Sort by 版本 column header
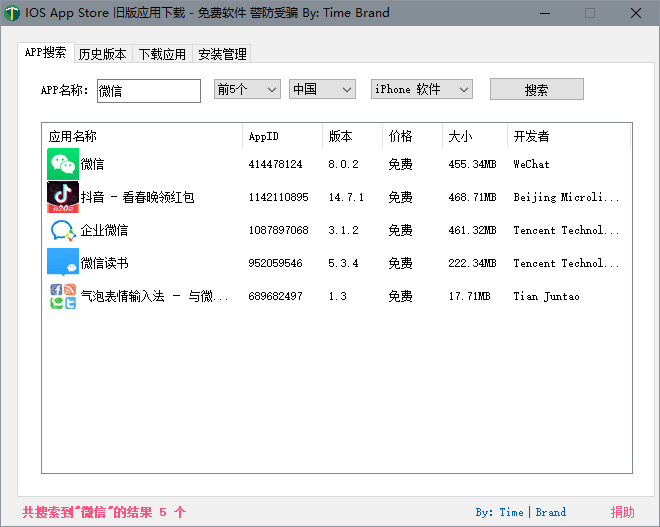660x527 pixels. [352, 136]
